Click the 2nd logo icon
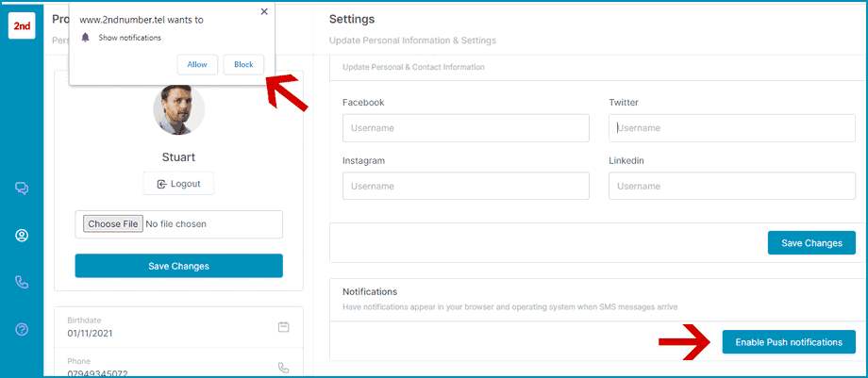Screen dimensions: 868x378 [22, 25]
